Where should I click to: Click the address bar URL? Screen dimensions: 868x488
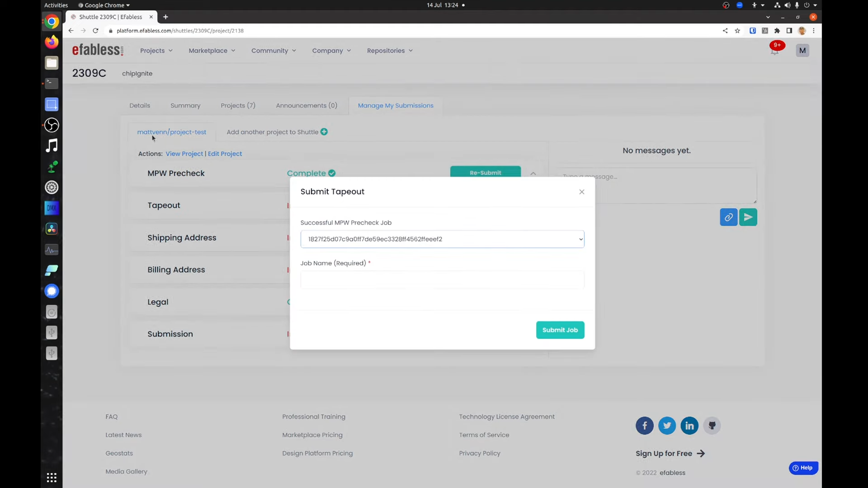(x=180, y=31)
